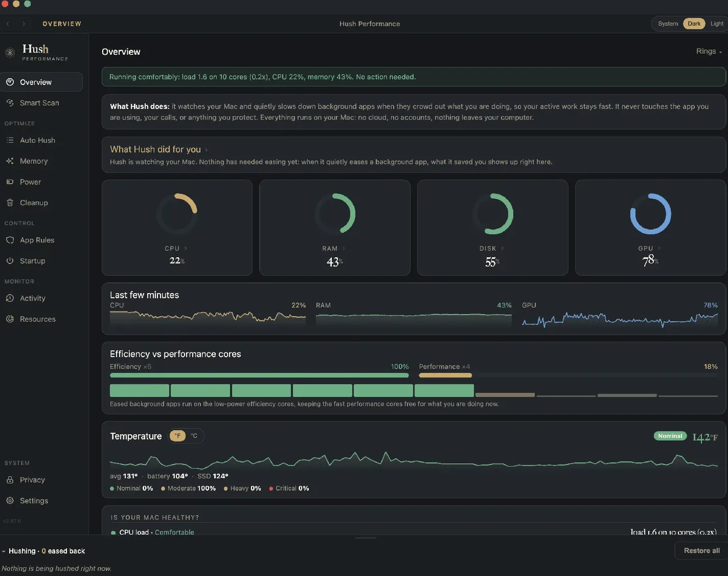Open the Memory section

click(x=41, y=161)
